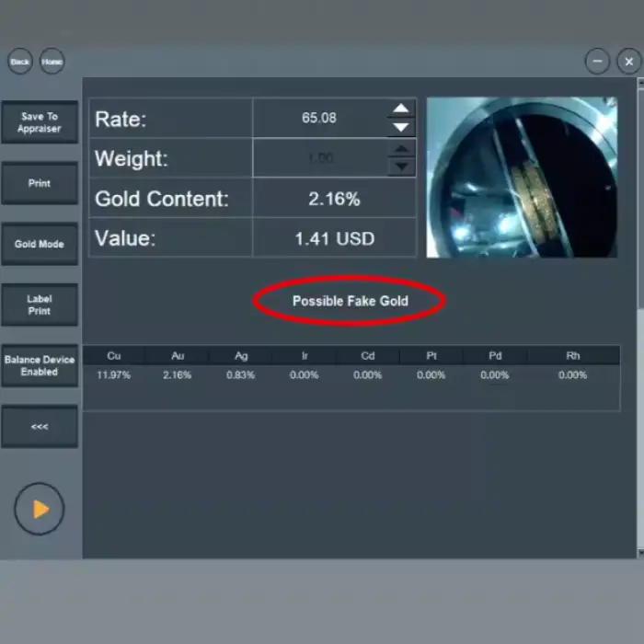Click the Possible Fake Gold warning

point(350,301)
